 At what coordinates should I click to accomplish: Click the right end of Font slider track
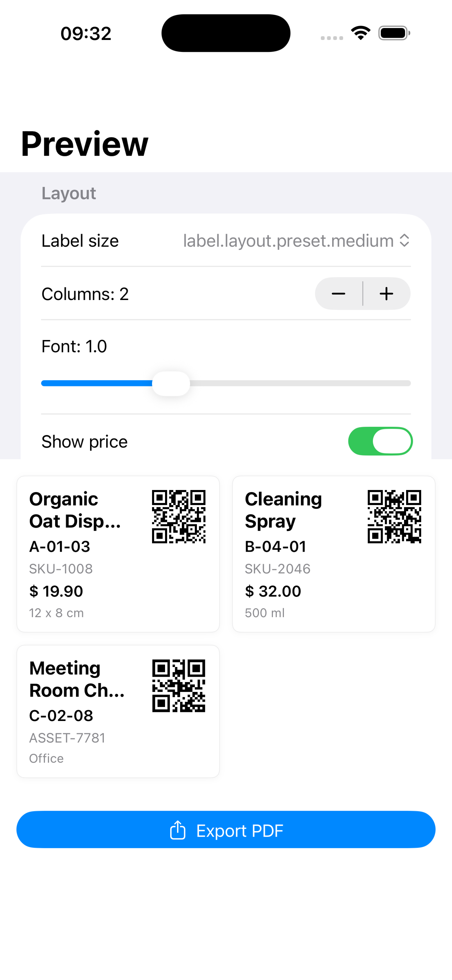(x=407, y=383)
